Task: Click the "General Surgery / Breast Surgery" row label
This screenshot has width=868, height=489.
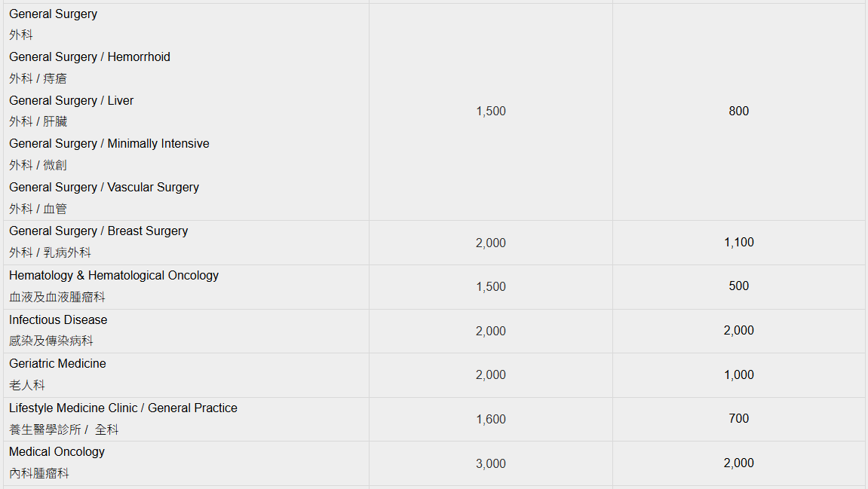Action: click(x=99, y=231)
